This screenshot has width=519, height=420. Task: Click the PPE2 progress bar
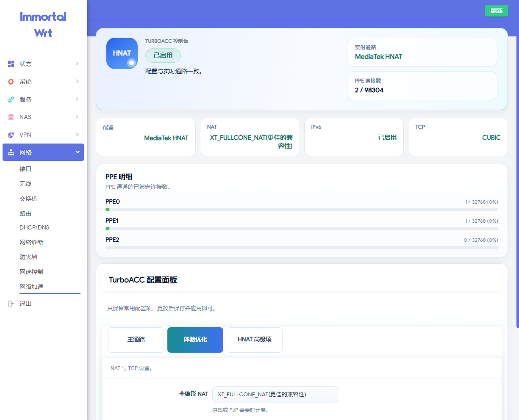[302, 248]
